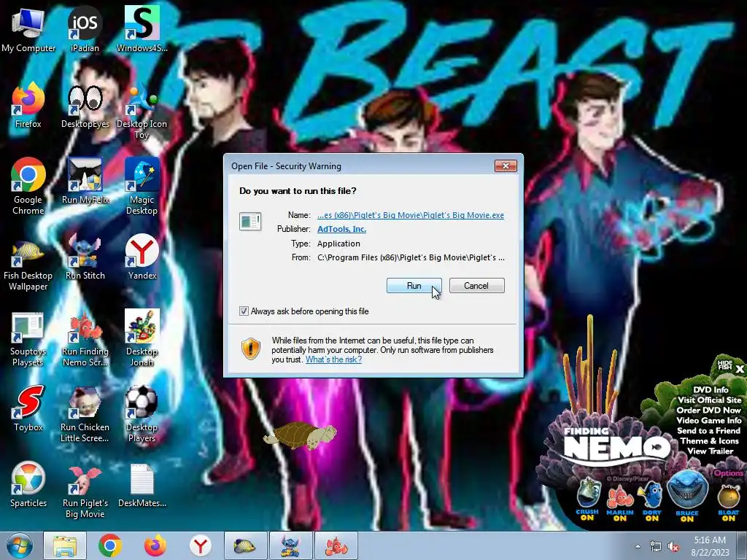747x560 pixels.
Task: Toggle Dory character ON
Action: pyautogui.click(x=651, y=501)
